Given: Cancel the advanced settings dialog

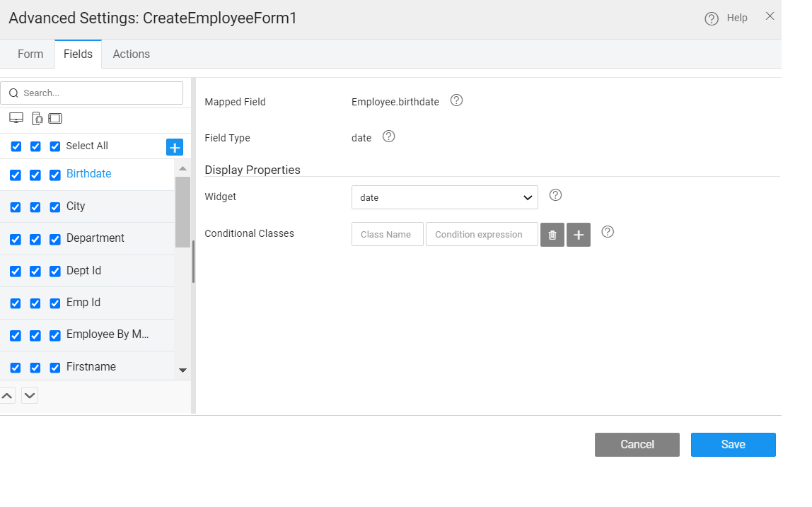Looking at the screenshot, I should 637,445.
